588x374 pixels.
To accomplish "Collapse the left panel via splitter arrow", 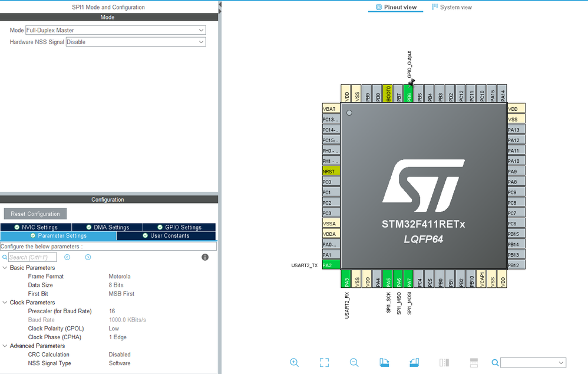I will [x=220, y=5].
